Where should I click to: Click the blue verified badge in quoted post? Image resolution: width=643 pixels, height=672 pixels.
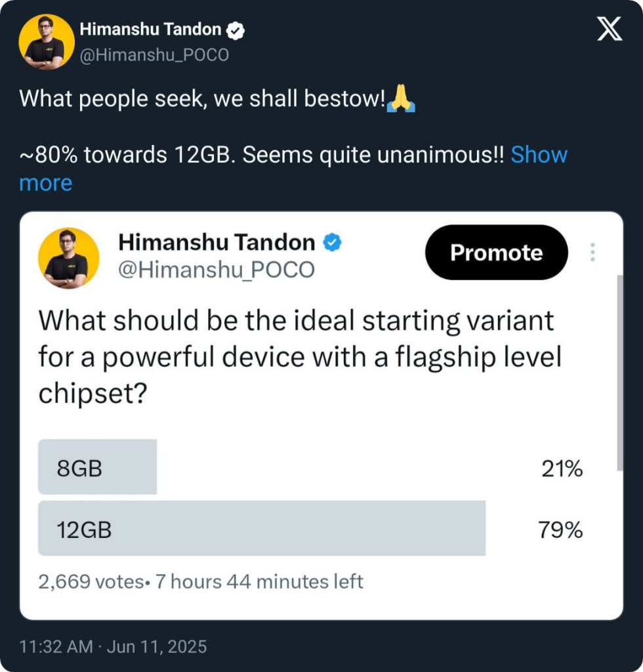point(333,243)
